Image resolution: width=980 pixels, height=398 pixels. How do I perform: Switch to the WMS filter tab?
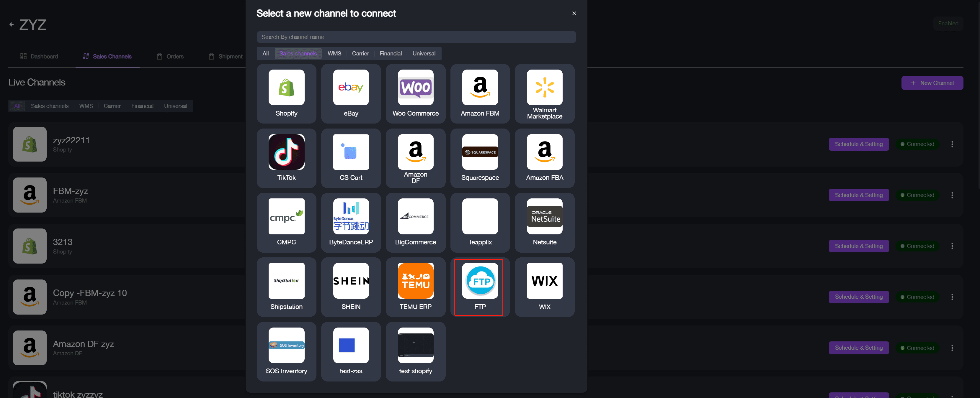pyautogui.click(x=334, y=54)
